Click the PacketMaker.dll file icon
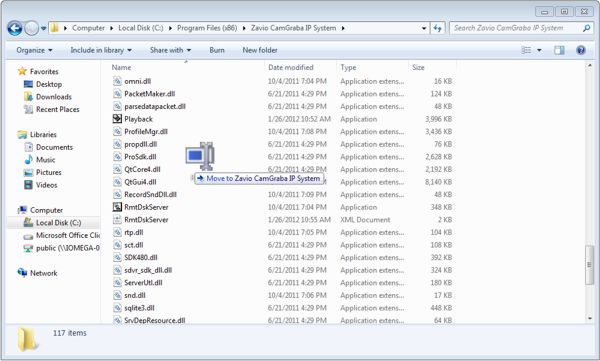This screenshot has width=600, height=361. 117,94
